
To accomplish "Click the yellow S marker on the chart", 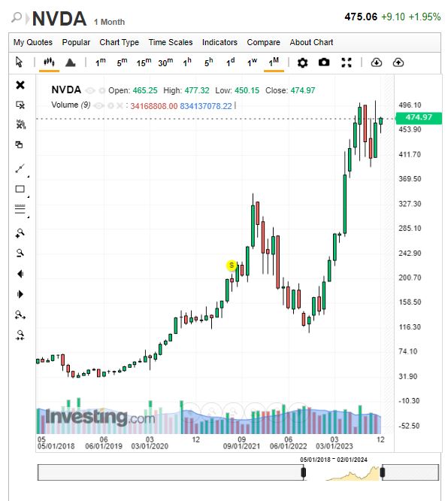I will 232,266.
